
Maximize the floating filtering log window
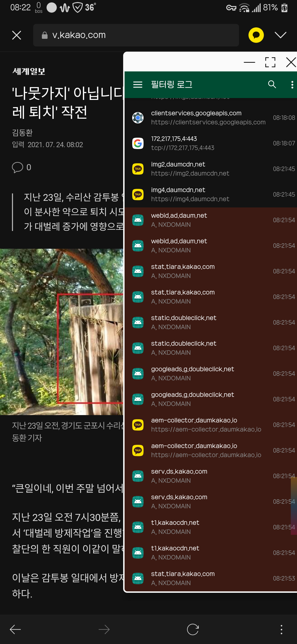(x=270, y=62)
